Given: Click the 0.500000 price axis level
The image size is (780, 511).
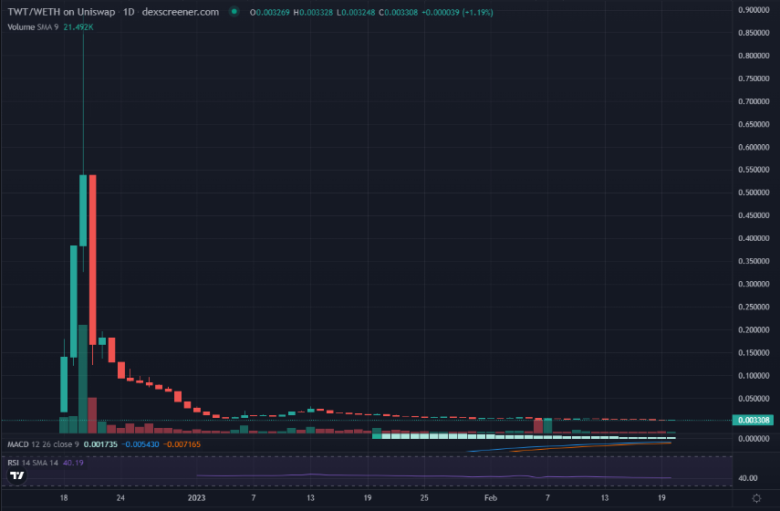Looking at the screenshot, I should point(754,192).
